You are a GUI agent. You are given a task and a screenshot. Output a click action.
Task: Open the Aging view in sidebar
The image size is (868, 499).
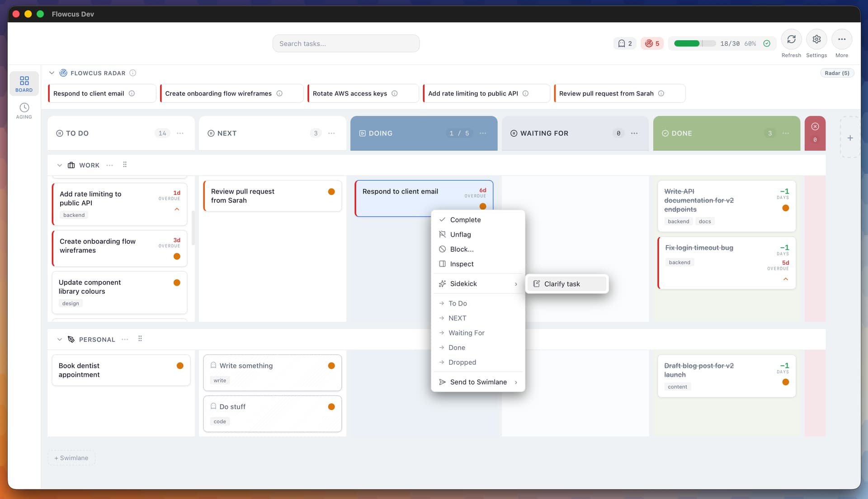click(x=24, y=111)
